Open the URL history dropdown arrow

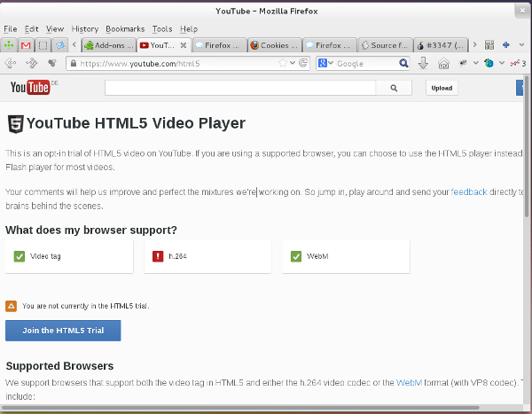tap(293, 63)
